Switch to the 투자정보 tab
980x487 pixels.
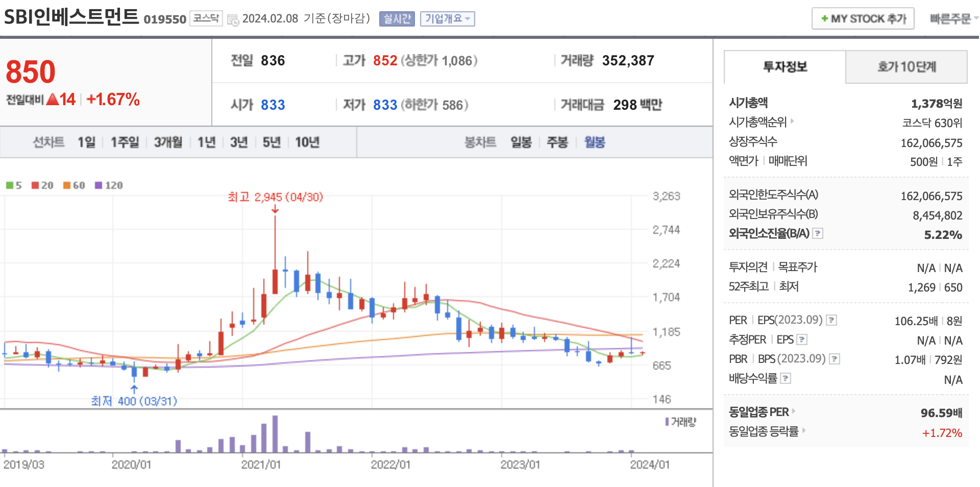coord(785,67)
